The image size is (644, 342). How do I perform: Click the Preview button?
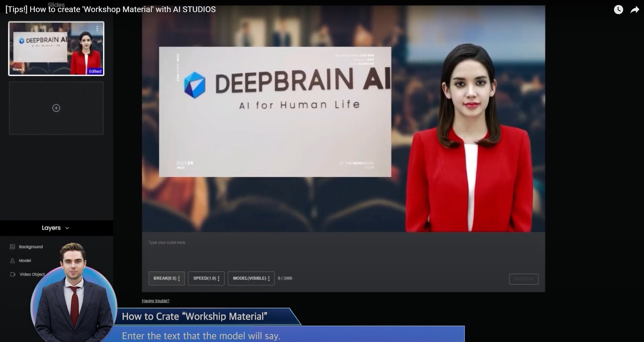tap(524, 279)
